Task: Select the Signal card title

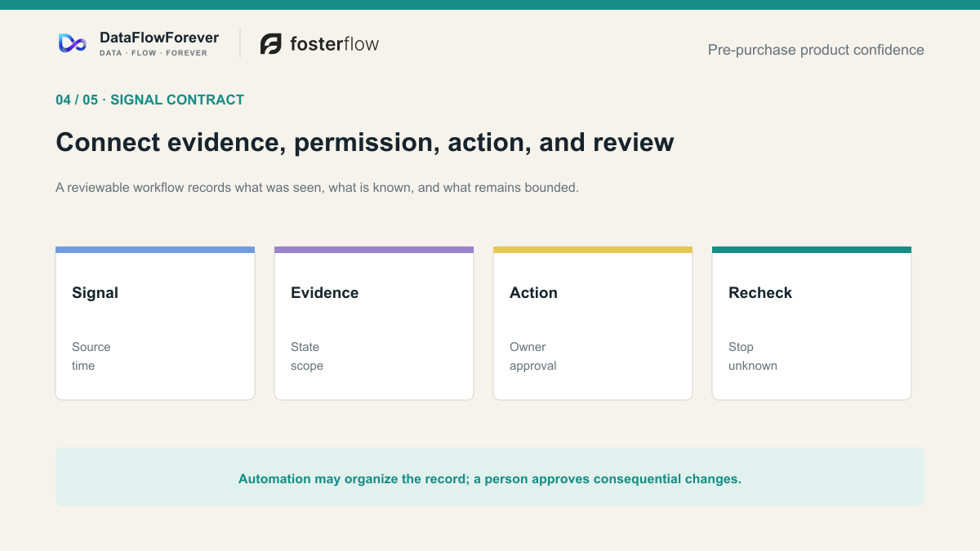Action: pos(95,293)
